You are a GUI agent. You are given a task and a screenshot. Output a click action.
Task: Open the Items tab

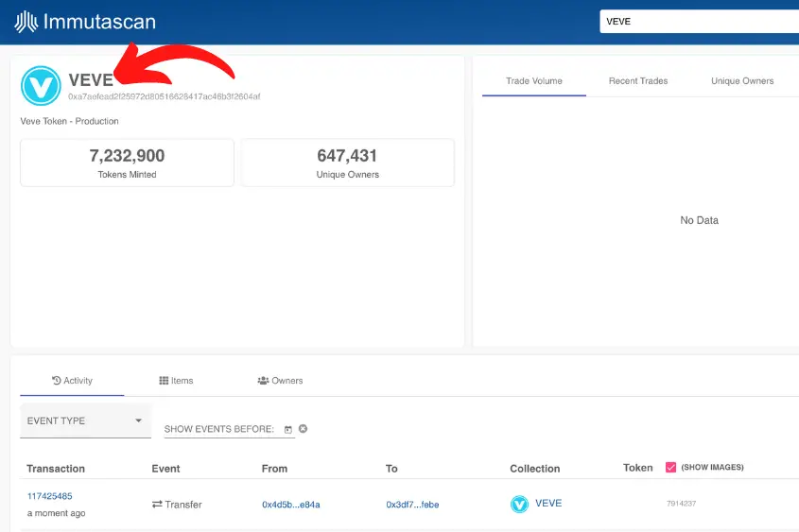pos(176,381)
